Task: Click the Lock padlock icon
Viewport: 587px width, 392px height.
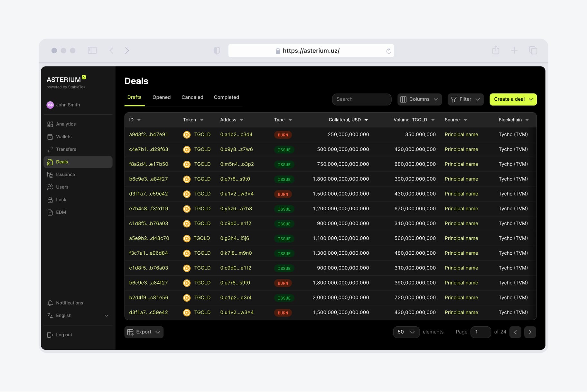Action: (50, 200)
